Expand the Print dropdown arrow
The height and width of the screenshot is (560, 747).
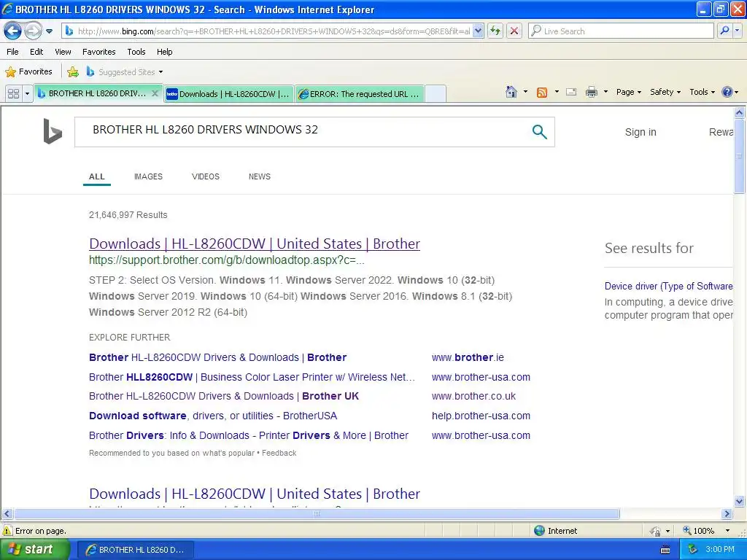point(605,92)
